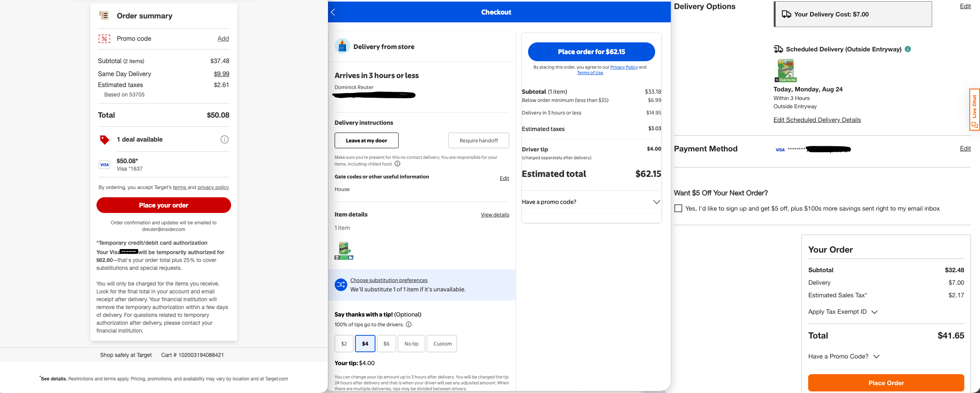The height and width of the screenshot is (393, 980).
Task: Expand the Have a promo code? section
Action: 591,202
